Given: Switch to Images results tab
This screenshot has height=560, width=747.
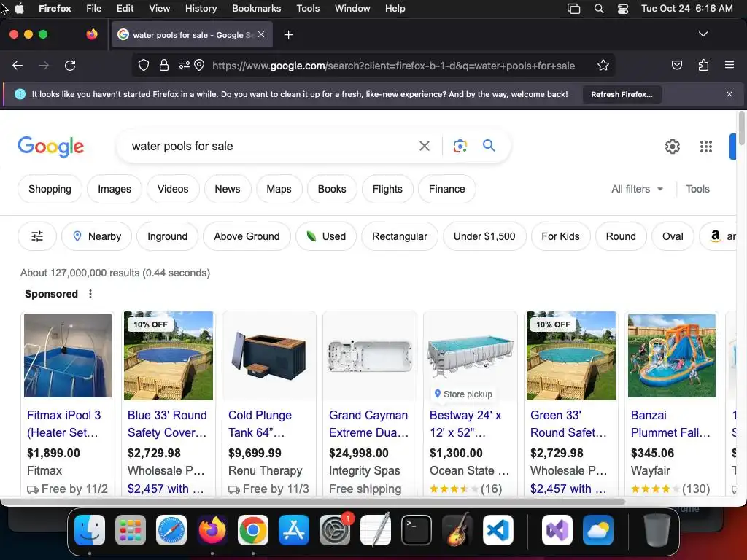Looking at the screenshot, I should point(115,189).
